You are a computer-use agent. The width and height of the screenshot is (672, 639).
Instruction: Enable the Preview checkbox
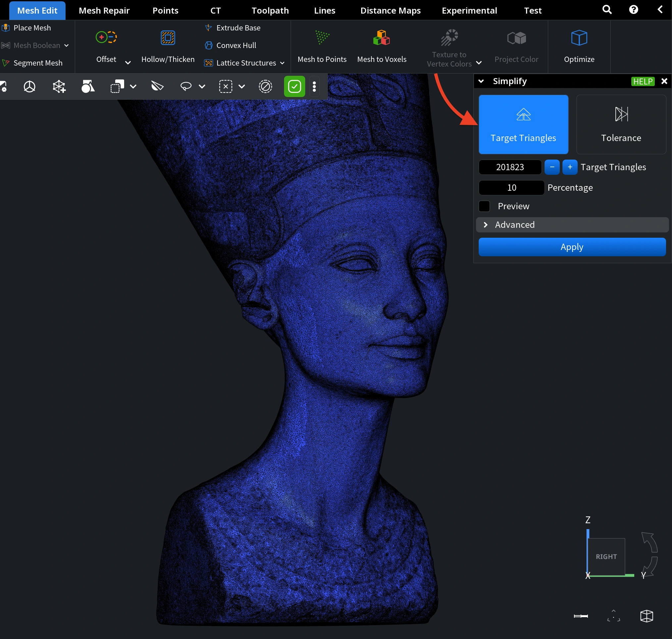coord(484,206)
